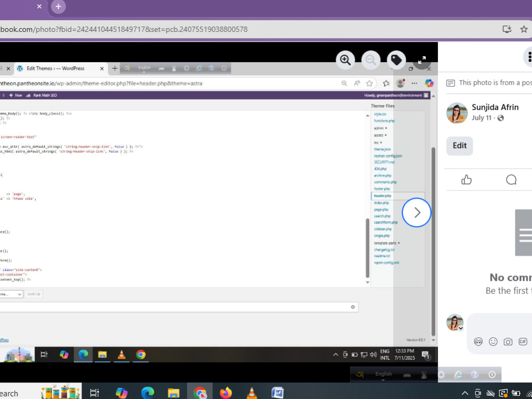The image size is (532, 399).
Task: Click the assets folder arrow in the photo
Action: click(x=386, y=135)
